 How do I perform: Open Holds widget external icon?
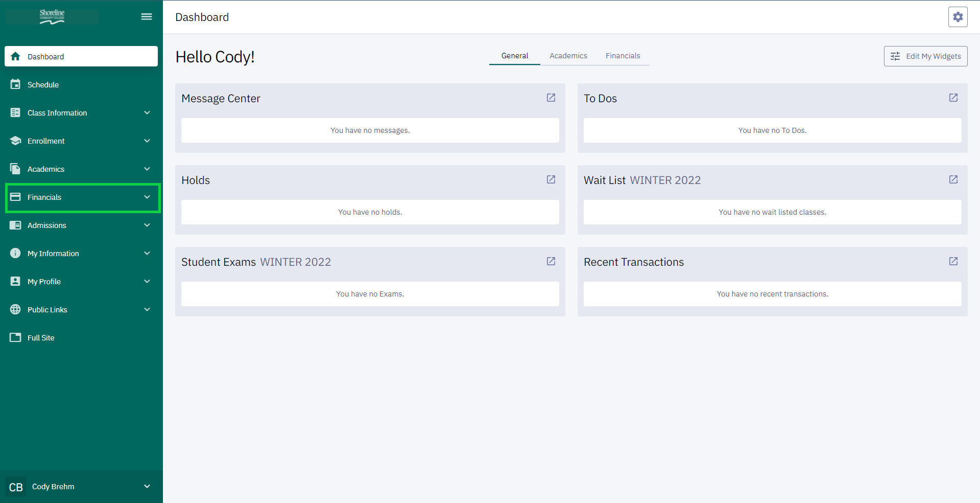tap(551, 179)
